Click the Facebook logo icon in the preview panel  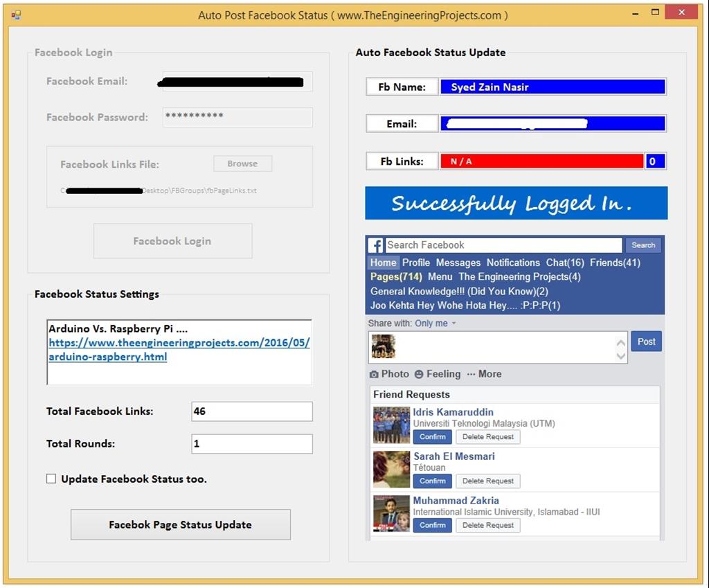[x=375, y=245]
